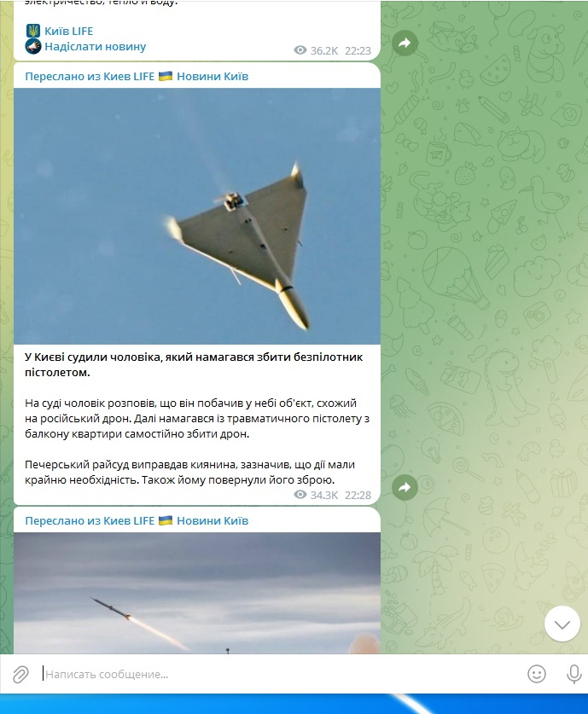Click the share arrow beside the 22:23 post
Screen dimensions: 588x714
(x=405, y=43)
